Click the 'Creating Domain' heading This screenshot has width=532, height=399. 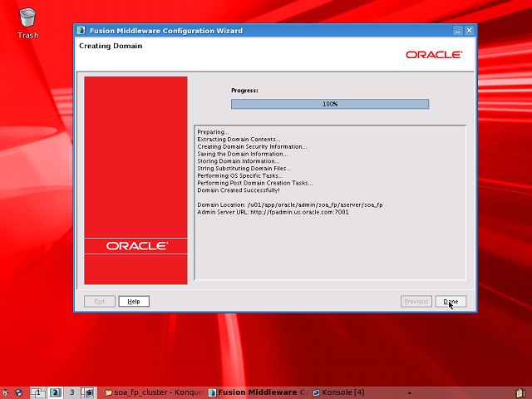click(x=111, y=46)
